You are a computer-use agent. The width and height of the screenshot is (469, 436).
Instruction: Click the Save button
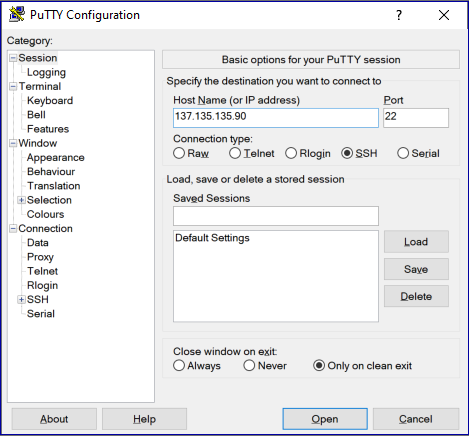coord(416,269)
